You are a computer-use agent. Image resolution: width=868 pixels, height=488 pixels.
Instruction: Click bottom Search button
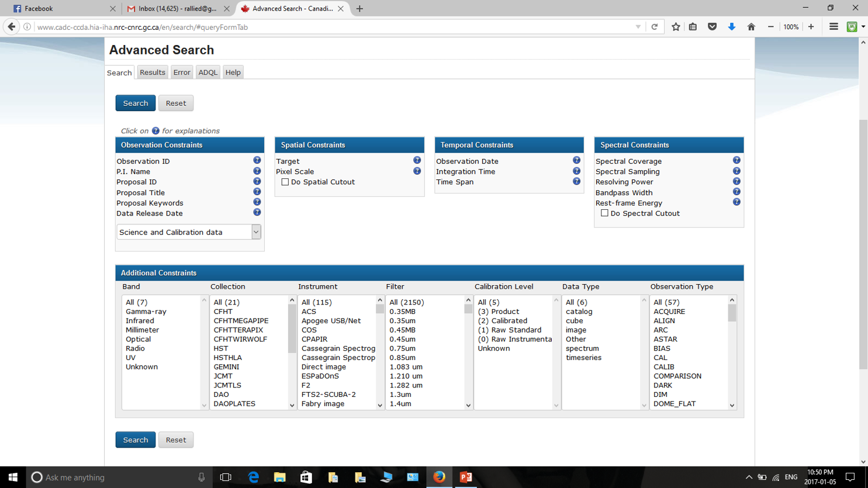tap(136, 439)
